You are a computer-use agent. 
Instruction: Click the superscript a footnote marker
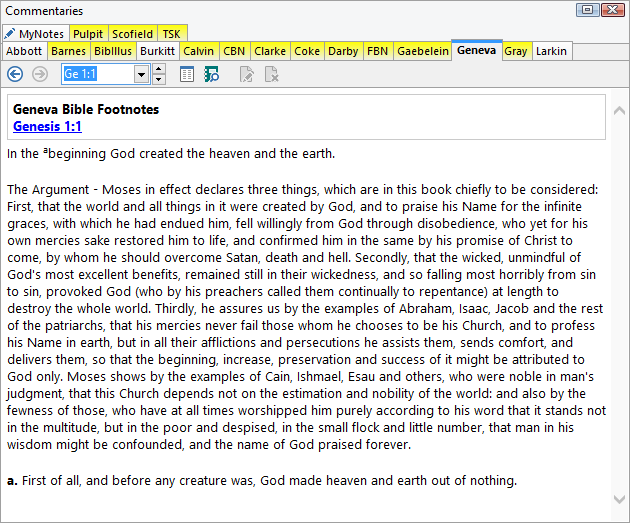coord(45,151)
